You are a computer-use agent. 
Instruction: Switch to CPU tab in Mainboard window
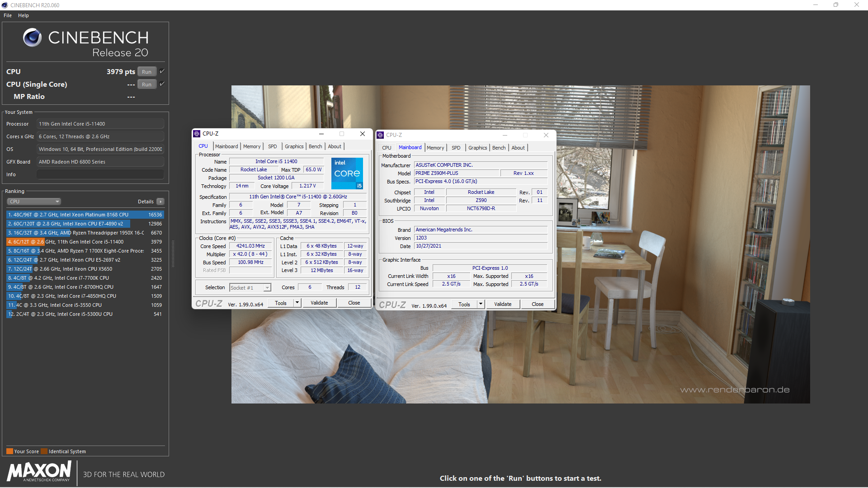pyautogui.click(x=387, y=148)
